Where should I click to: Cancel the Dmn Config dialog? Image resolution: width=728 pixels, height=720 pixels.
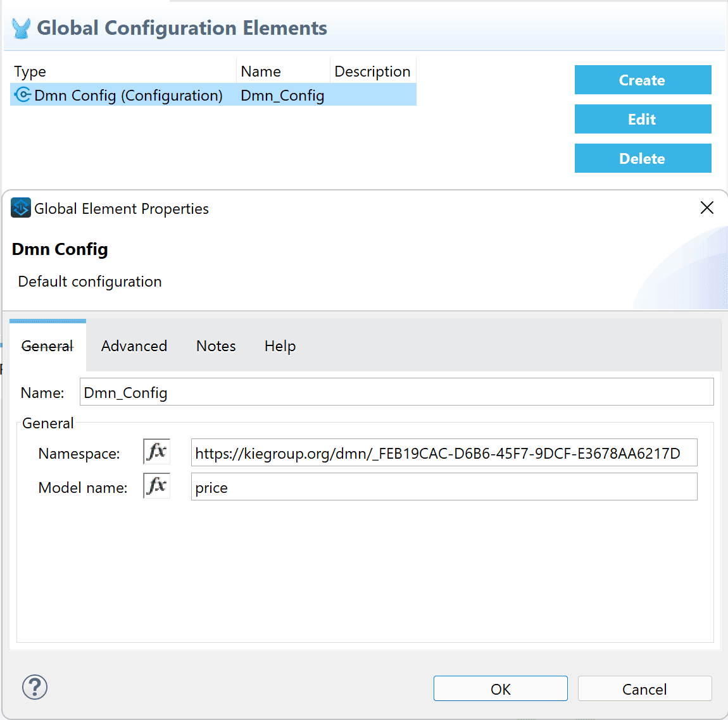(x=644, y=689)
